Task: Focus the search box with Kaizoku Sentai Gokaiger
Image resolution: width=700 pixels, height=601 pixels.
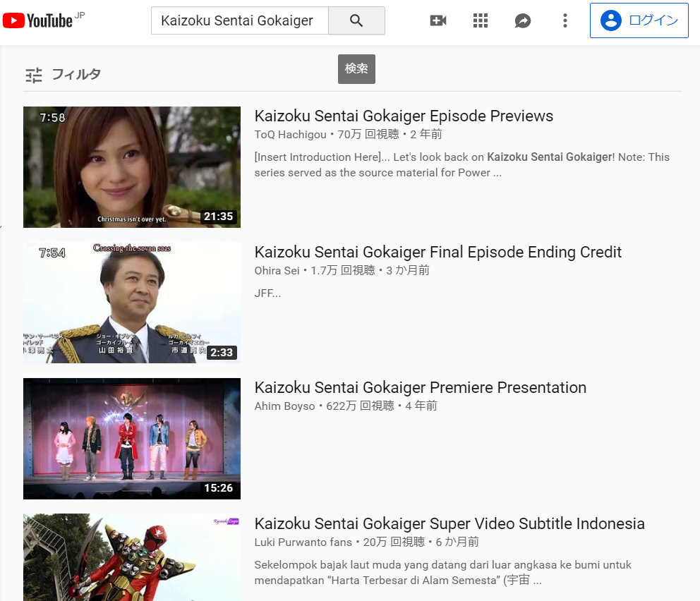Action: (x=240, y=20)
